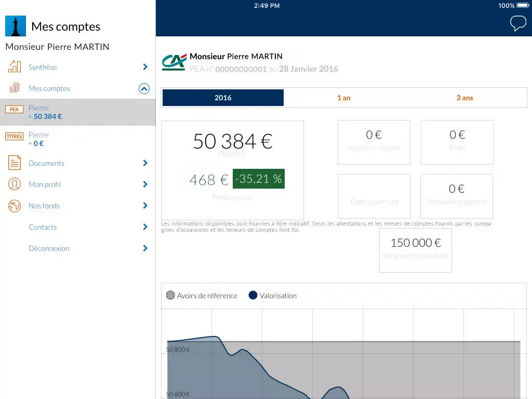Click the Déconnexion chevron
The height and width of the screenshot is (399, 532).
coord(145,248)
